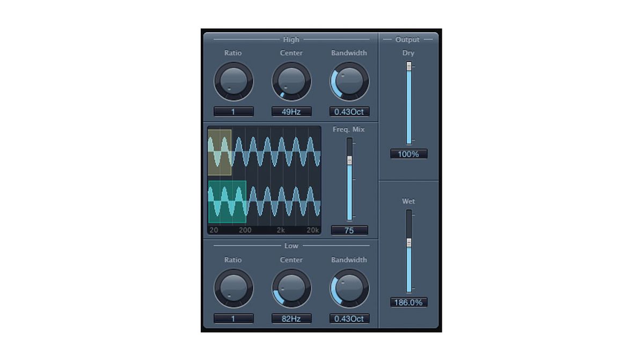Click the High Bandwidth 0.43Oct value box

tap(349, 112)
